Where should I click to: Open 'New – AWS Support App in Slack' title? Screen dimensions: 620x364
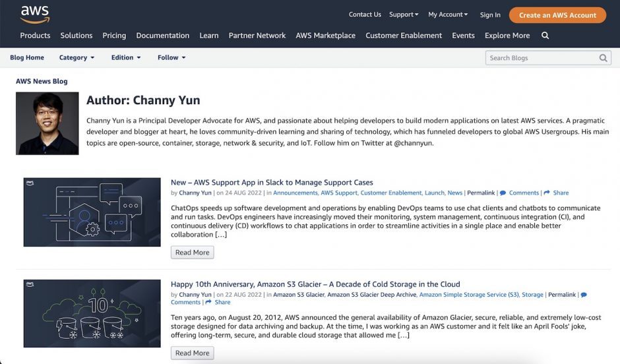tap(272, 183)
